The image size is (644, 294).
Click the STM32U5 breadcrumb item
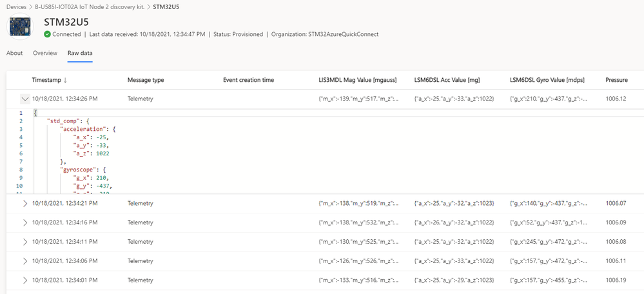coord(166,7)
